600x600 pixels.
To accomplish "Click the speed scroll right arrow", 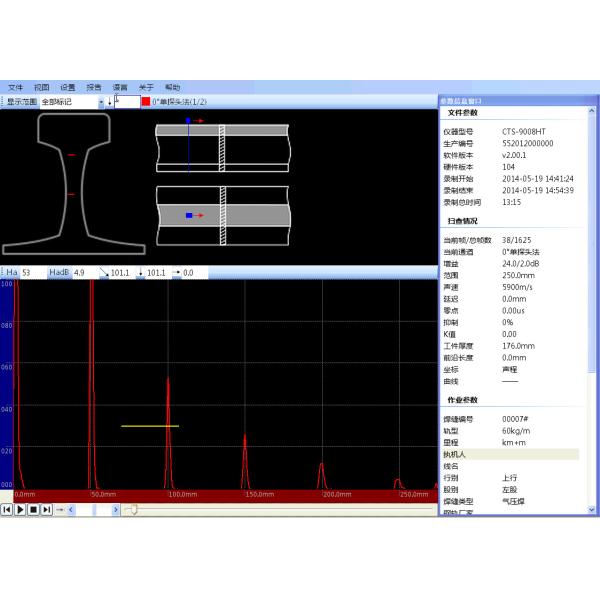I will [x=115, y=509].
